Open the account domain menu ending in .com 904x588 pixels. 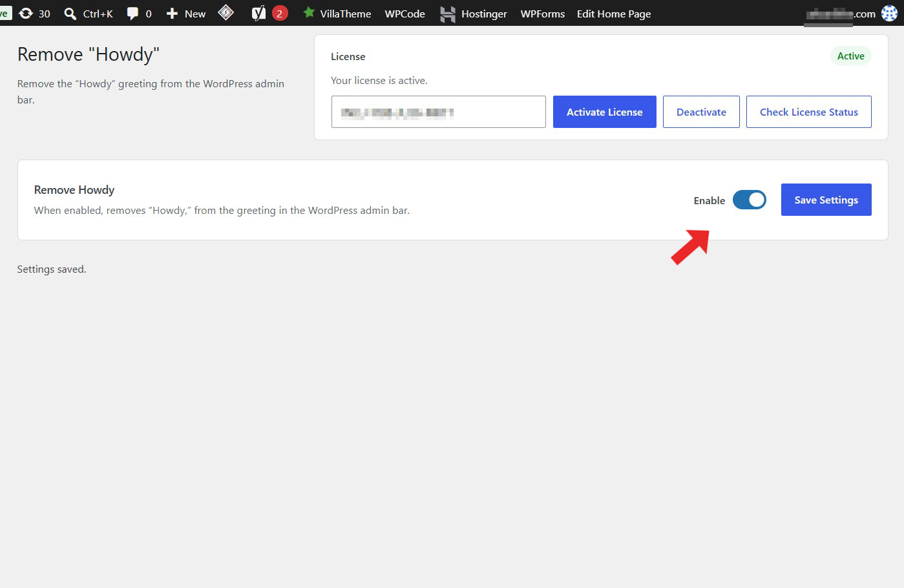(840, 14)
